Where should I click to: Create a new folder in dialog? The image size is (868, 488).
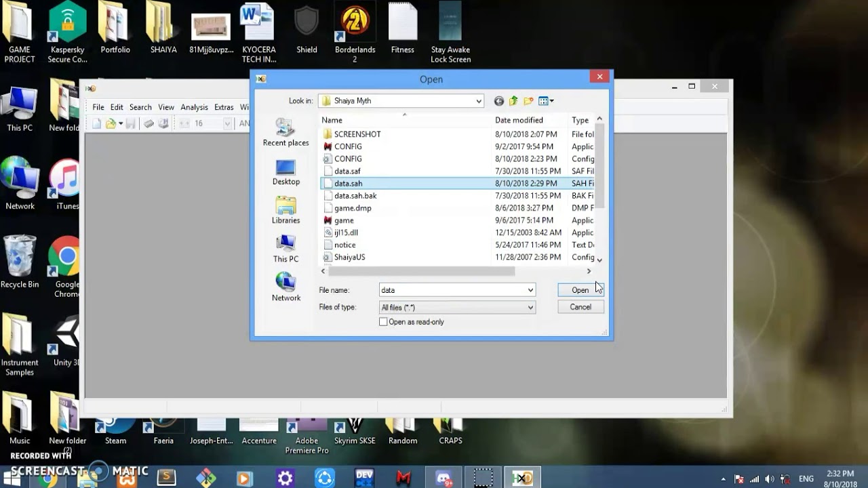pos(528,101)
